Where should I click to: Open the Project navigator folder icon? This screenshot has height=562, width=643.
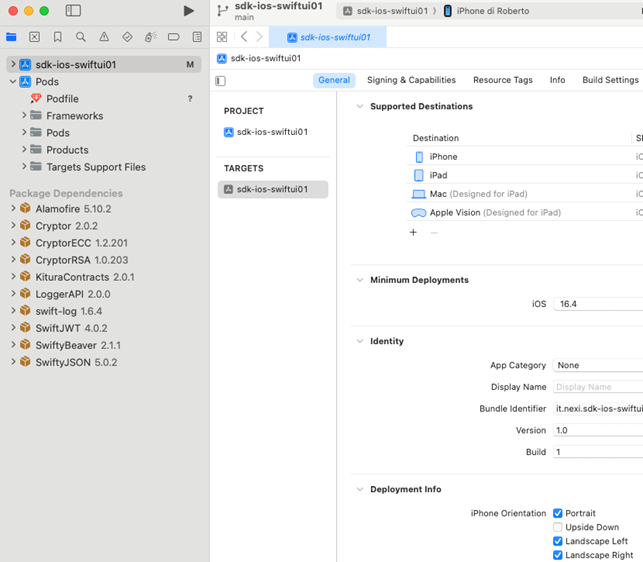[11, 37]
